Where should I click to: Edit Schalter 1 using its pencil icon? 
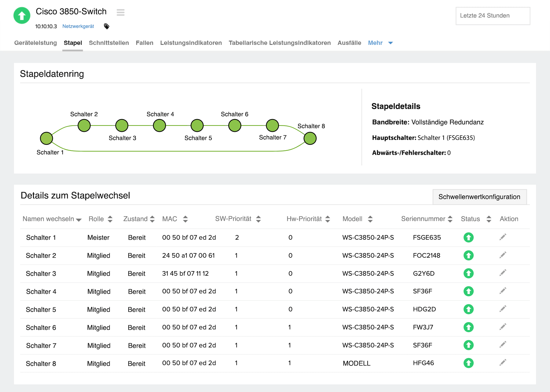(502, 237)
